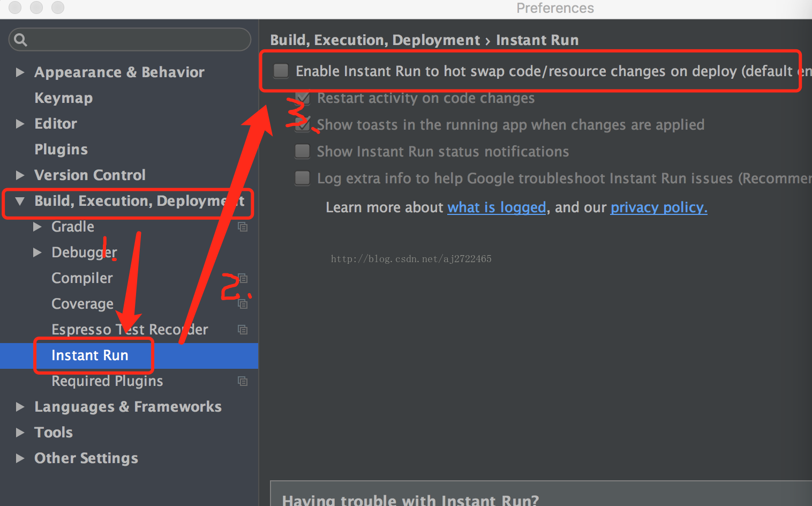This screenshot has height=506, width=812.
Task: Open the privacy policy link
Action: point(659,207)
